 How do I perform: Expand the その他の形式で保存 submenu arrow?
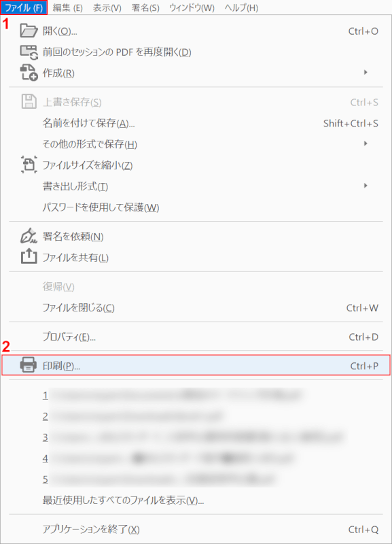tap(366, 143)
